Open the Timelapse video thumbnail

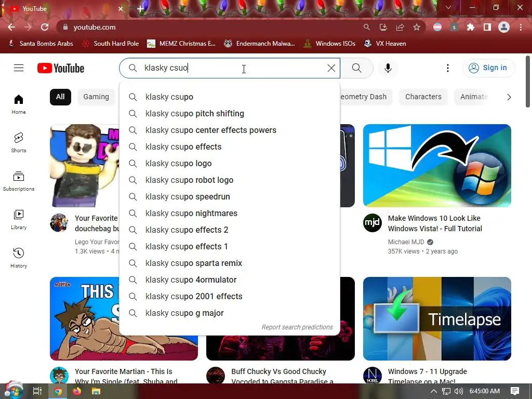[x=437, y=318]
